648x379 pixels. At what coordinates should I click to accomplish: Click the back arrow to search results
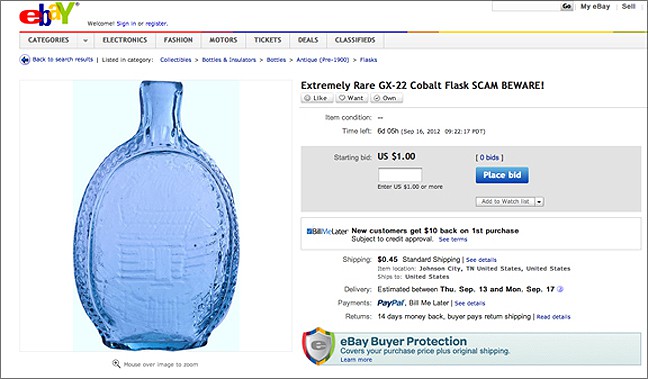tap(25, 60)
